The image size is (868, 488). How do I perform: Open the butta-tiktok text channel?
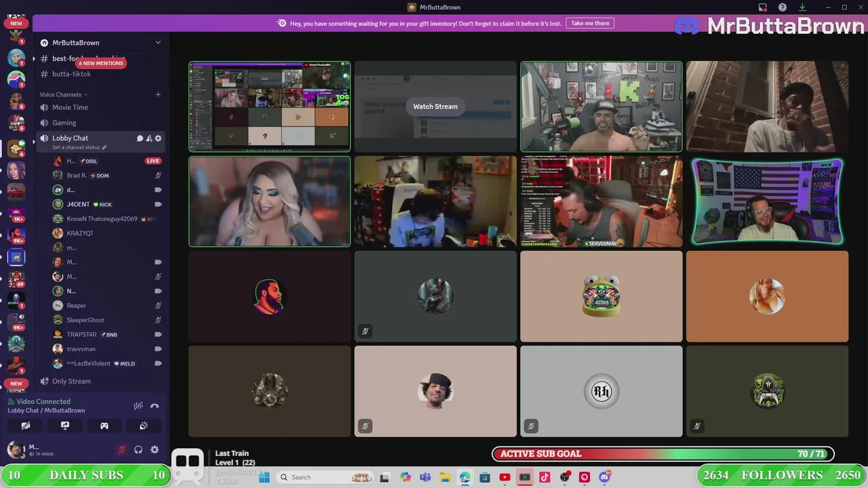71,74
